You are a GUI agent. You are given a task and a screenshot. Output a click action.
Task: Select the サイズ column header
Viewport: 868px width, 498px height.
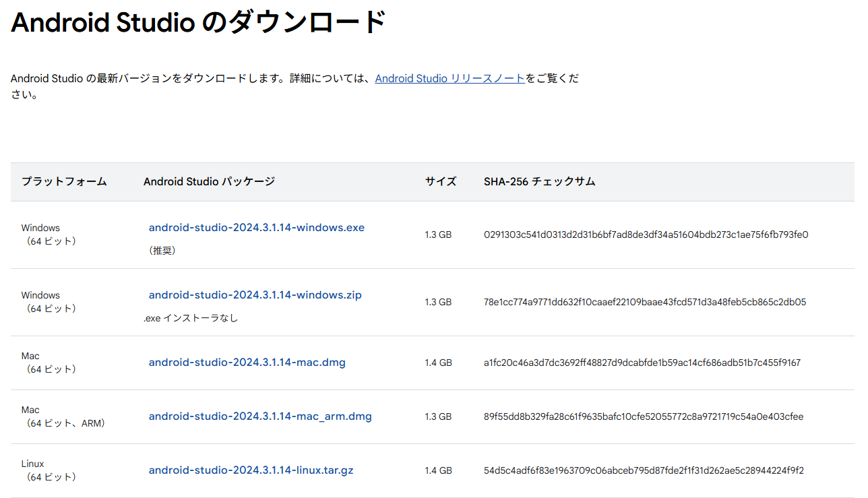click(439, 181)
